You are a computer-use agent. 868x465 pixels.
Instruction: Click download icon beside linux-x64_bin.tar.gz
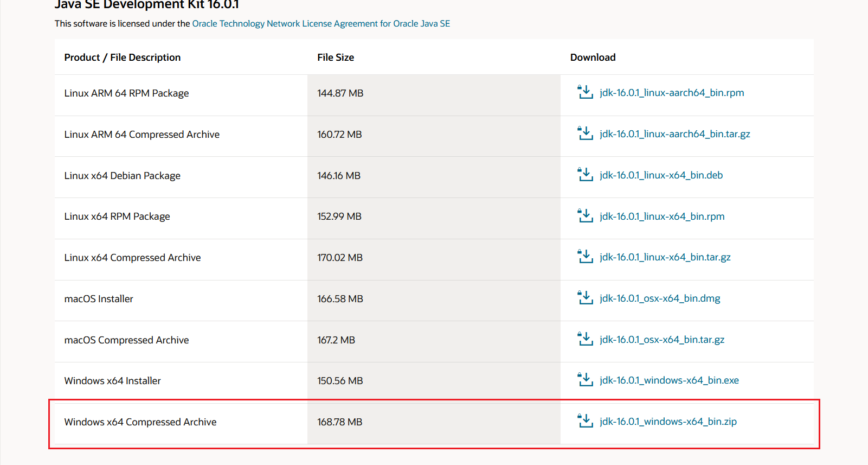click(x=585, y=257)
